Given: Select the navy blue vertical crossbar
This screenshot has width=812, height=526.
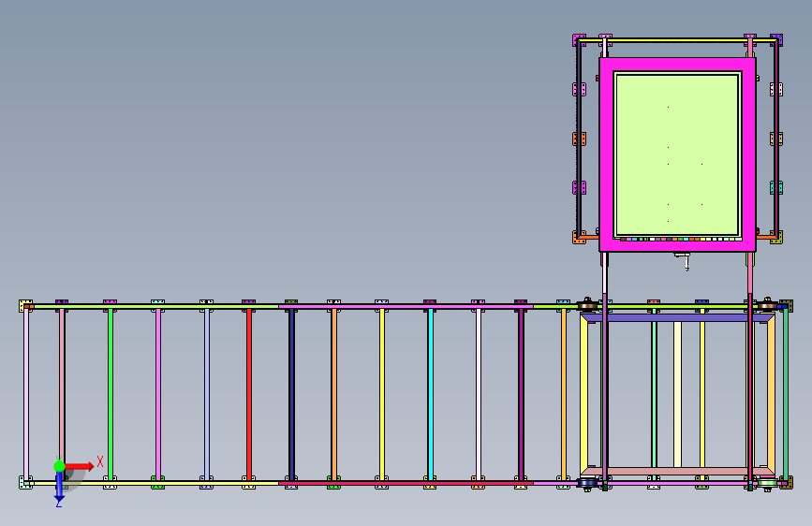Looking at the screenshot, I should (x=291, y=395).
